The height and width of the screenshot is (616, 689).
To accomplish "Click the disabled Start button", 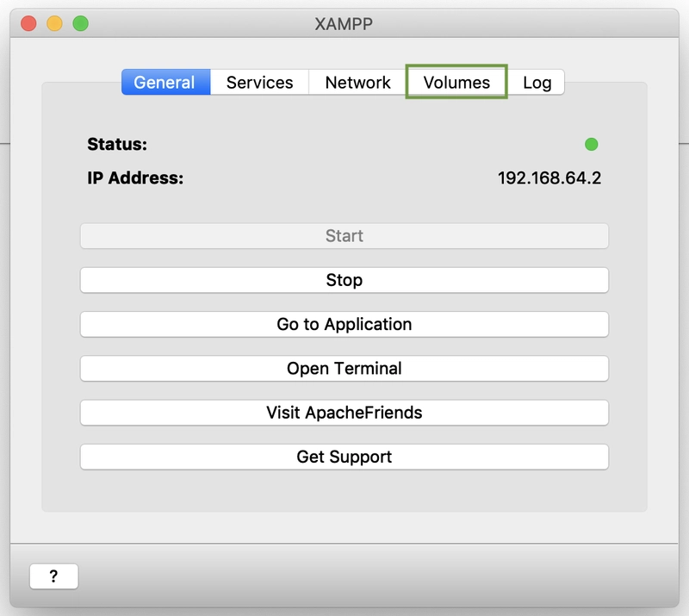I will click(x=344, y=236).
